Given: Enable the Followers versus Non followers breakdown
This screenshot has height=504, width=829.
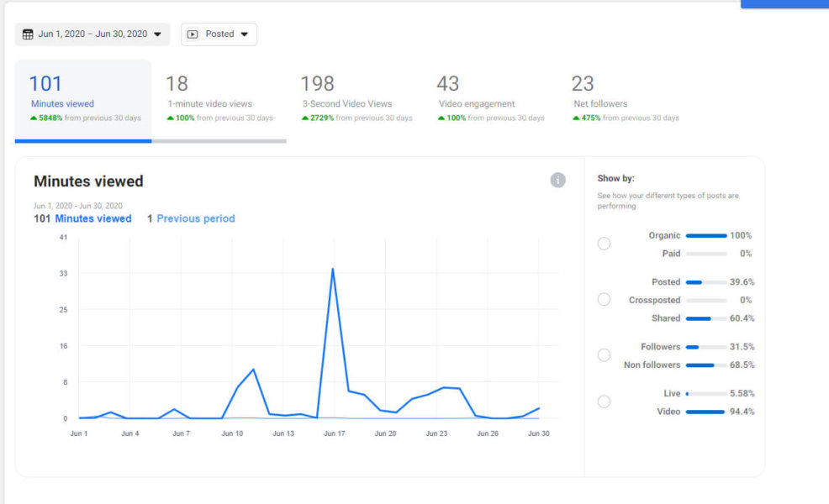Looking at the screenshot, I should [x=604, y=354].
